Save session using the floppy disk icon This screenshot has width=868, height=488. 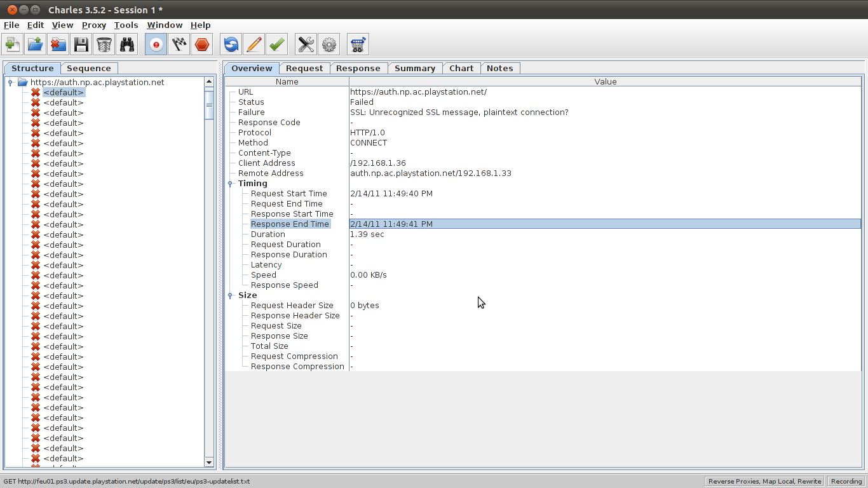click(81, 44)
